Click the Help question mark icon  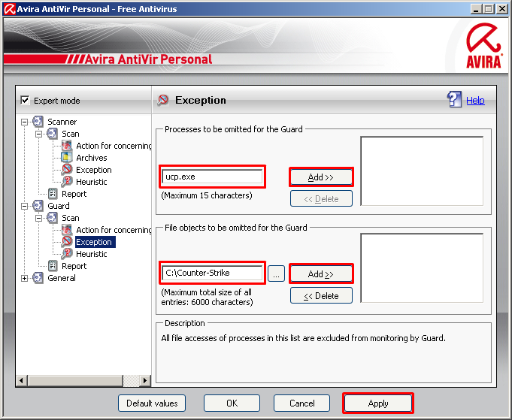454,99
